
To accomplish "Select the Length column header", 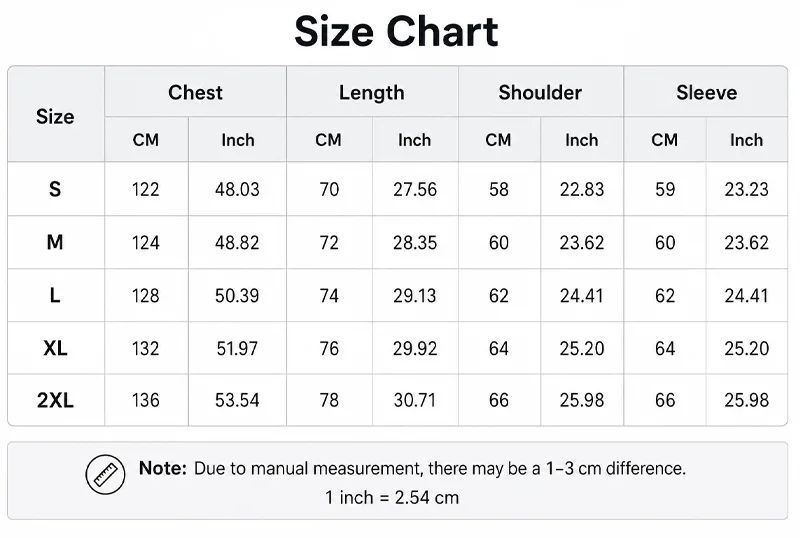I will coord(372,93).
